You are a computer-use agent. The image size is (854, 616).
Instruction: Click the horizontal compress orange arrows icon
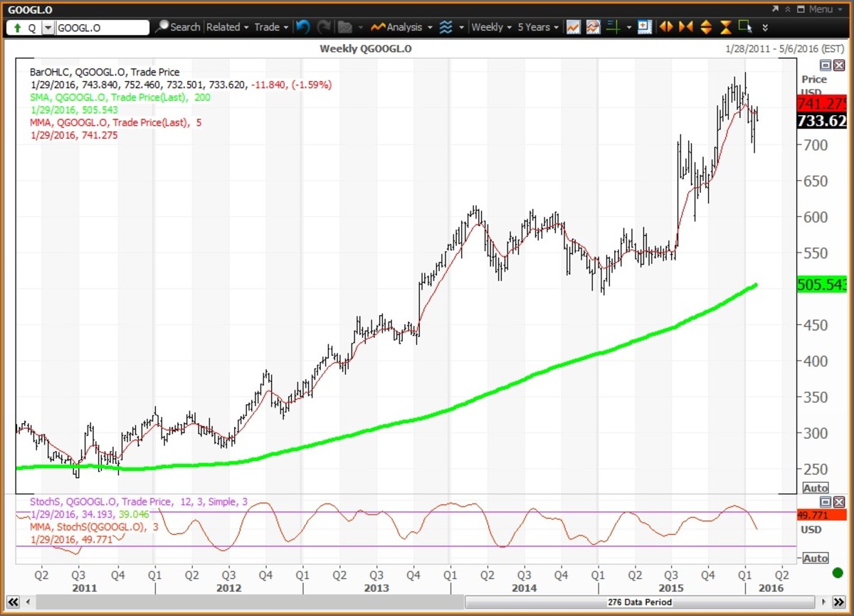pos(686,27)
